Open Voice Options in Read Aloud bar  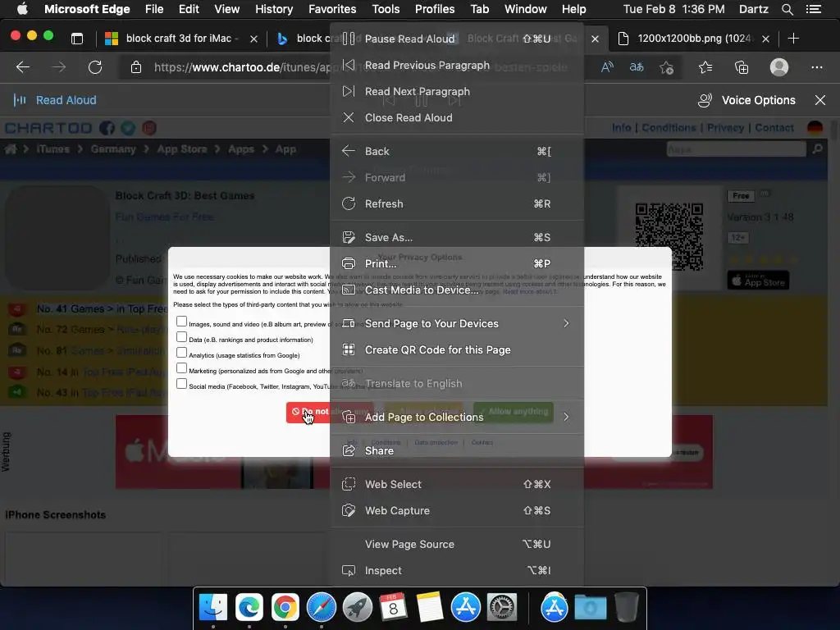(746, 100)
